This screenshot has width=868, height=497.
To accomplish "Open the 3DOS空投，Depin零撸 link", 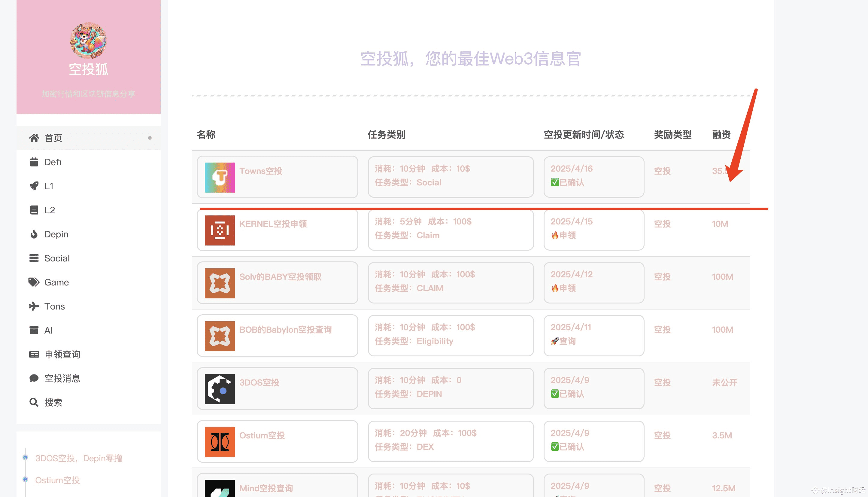I will coord(79,458).
